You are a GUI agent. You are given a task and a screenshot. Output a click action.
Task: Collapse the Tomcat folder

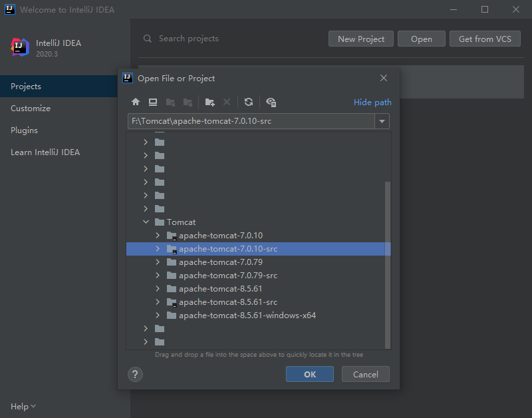tap(146, 222)
